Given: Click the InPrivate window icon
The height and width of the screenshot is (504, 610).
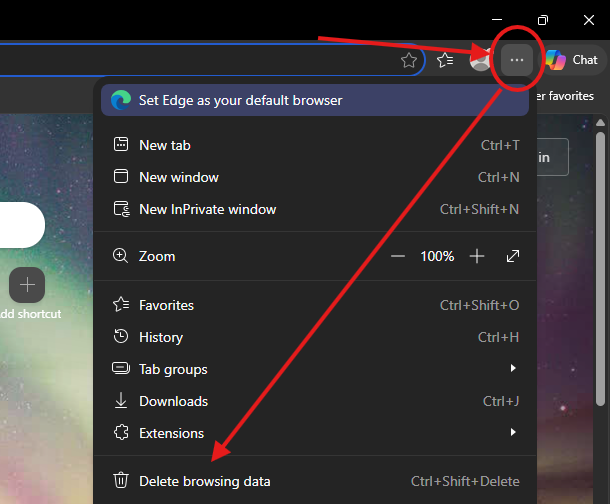Looking at the screenshot, I should 121,209.
